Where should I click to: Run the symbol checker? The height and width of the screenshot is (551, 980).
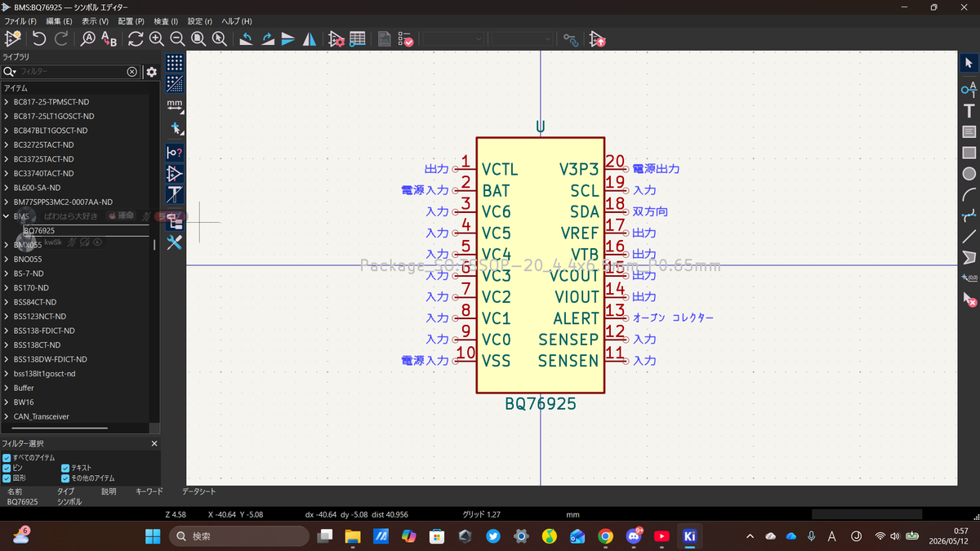pyautogui.click(x=405, y=38)
